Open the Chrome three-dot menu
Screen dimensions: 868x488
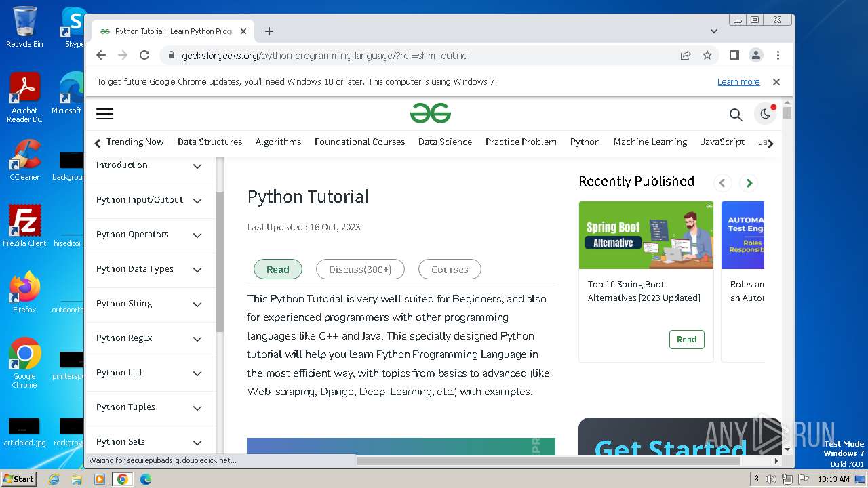(778, 56)
